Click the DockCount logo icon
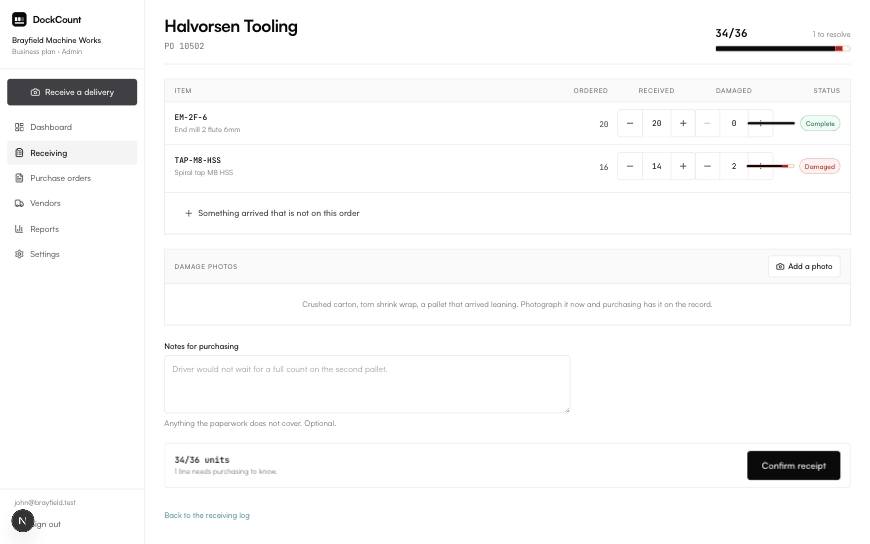The width and height of the screenshot is (870, 544). click(19, 19)
